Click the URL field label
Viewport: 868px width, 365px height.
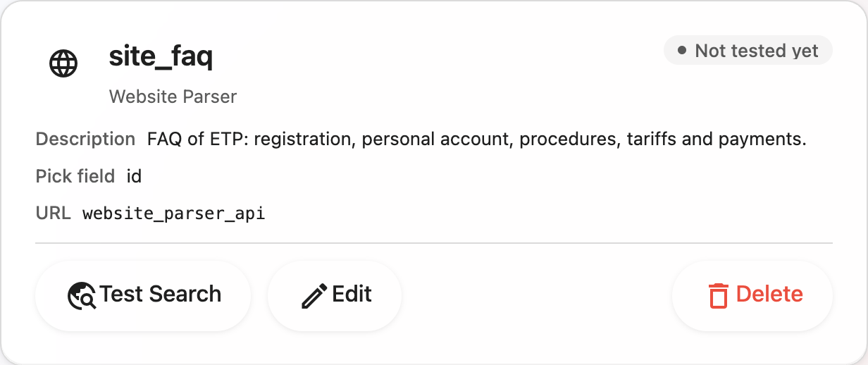tap(53, 212)
